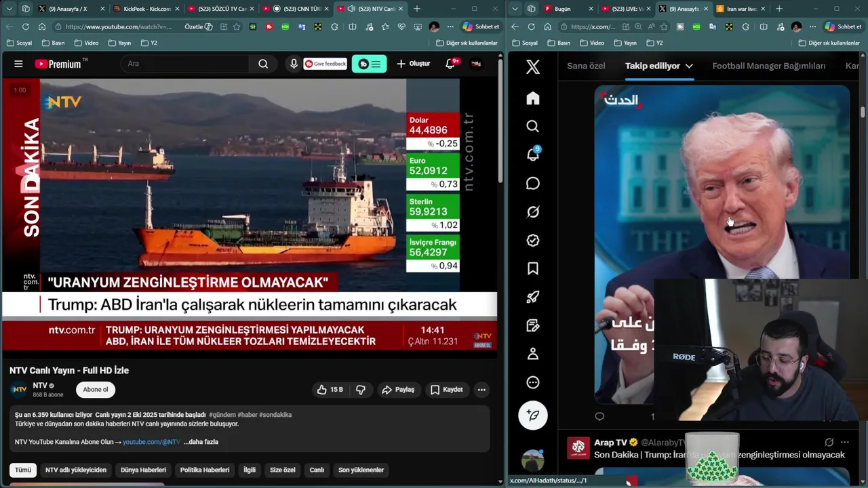Click the YouTube search magnifier button
This screenshot has height=488, width=868.
[263, 64]
